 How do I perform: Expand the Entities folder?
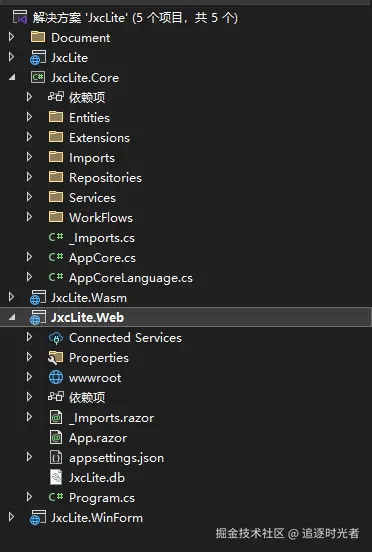tap(30, 117)
